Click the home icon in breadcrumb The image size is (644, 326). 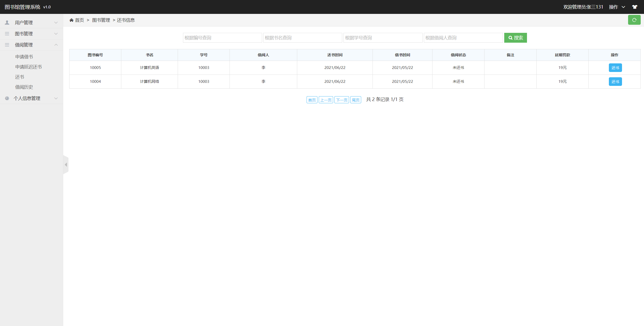[72, 20]
